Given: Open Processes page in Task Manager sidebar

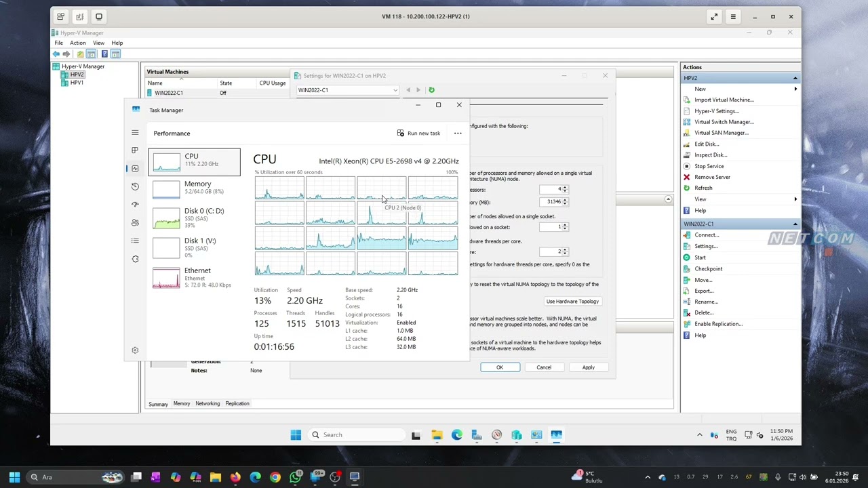Looking at the screenshot, I should pyautogui.click(x=135, y=150).
